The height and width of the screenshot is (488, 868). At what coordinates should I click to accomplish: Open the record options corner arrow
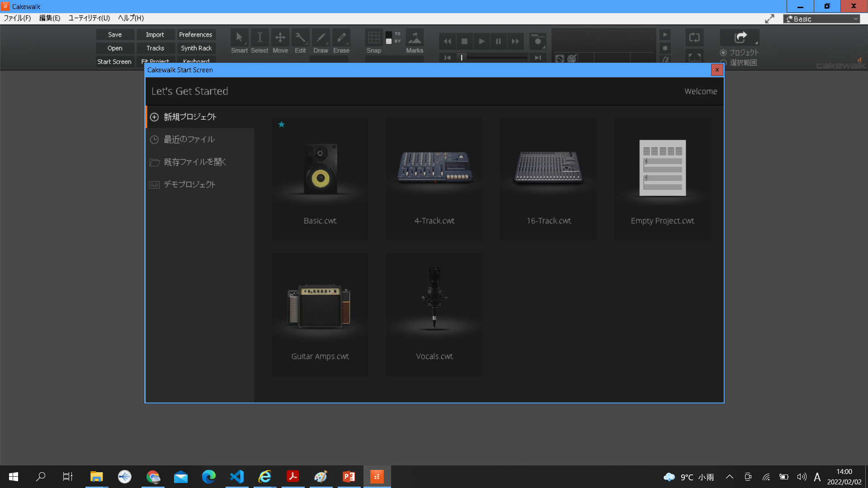[544, 47]
